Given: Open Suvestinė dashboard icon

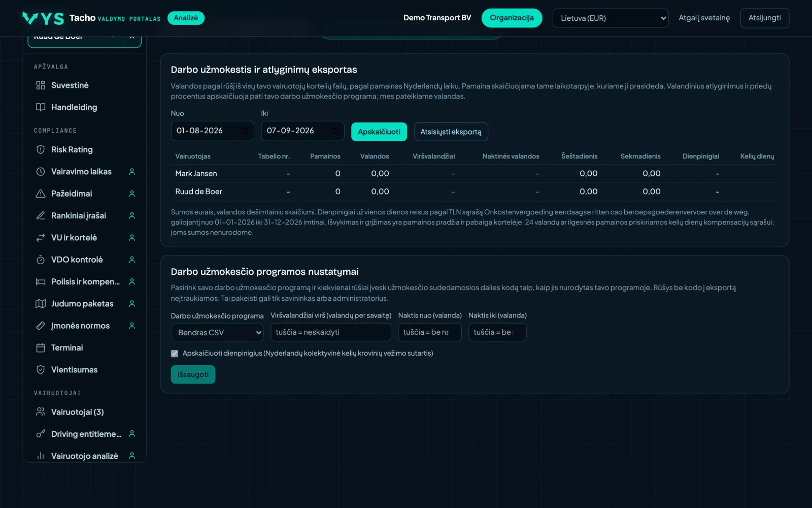Looking at the screenshot, I should tap(41, 85).
